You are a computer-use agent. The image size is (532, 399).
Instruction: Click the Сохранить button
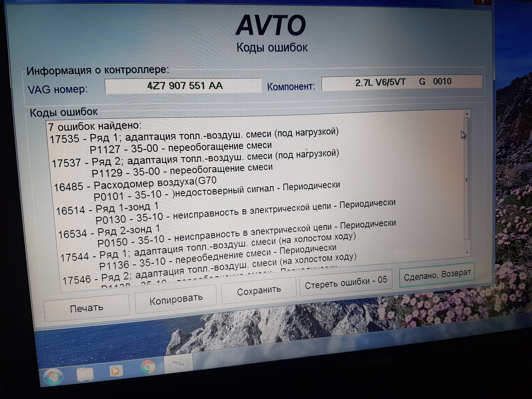(x=259, y=291)
